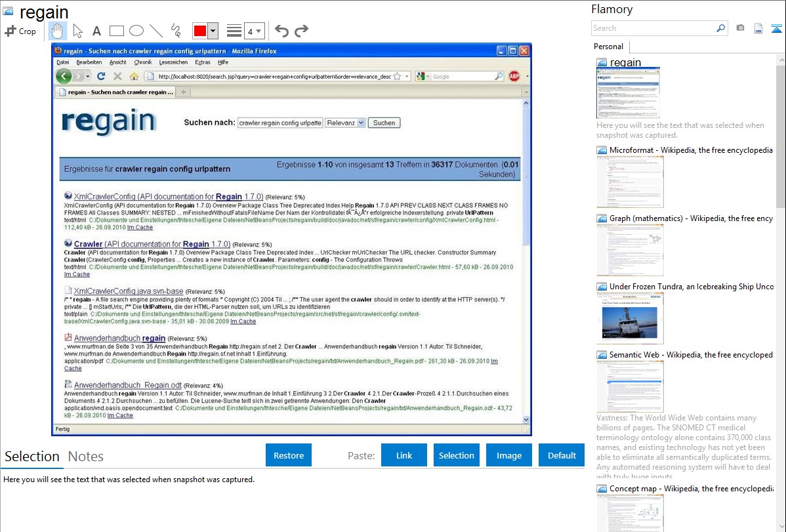The image size is (786, 532).
Task: Click the blue top-right panel icon
Action: click(776, 29)
